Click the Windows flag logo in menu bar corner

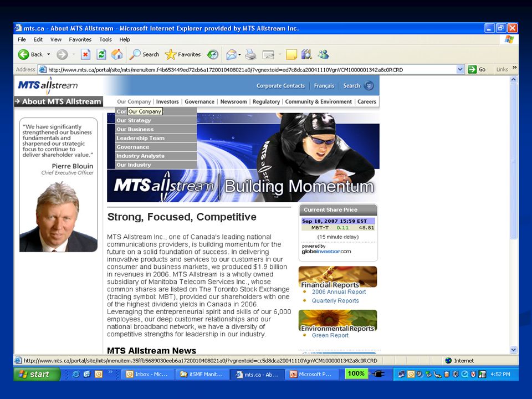[509, 39]
